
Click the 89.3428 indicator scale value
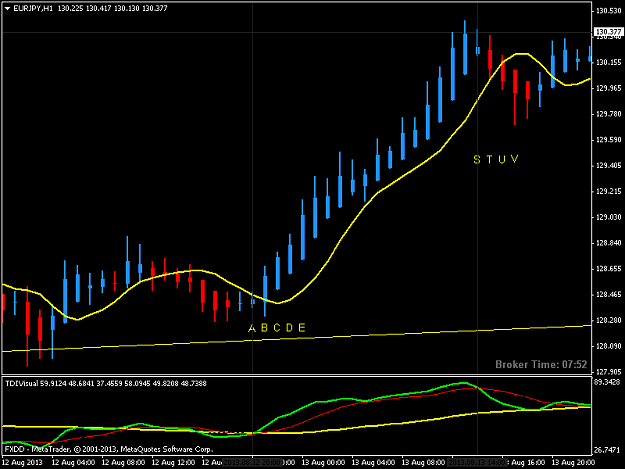pos(607,382)
